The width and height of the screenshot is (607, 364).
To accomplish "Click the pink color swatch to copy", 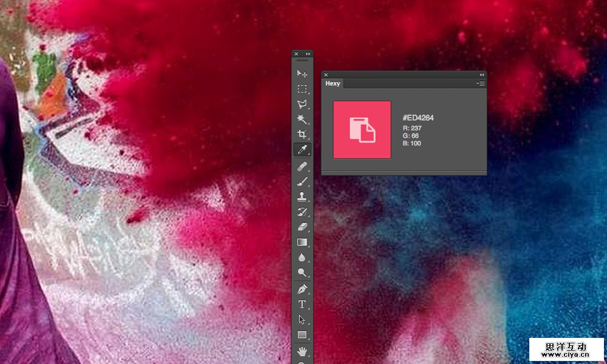I will coord(362,130).
